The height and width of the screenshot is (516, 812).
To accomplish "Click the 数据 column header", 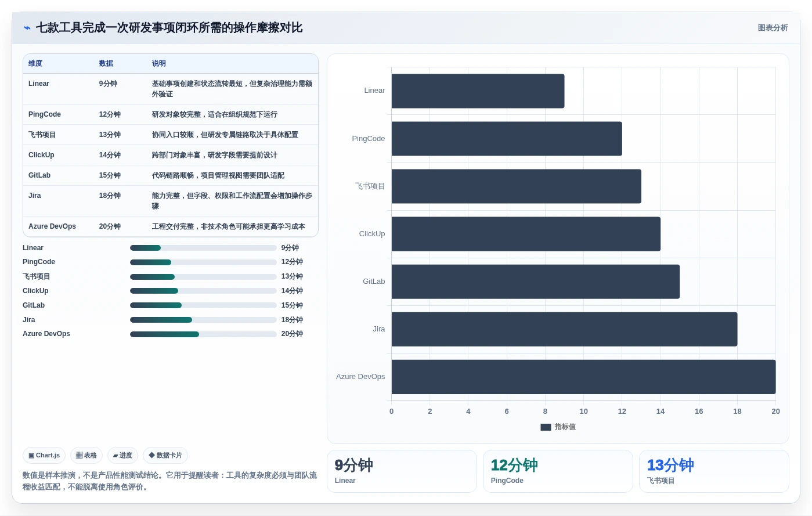I will click(x=106, y=64).
